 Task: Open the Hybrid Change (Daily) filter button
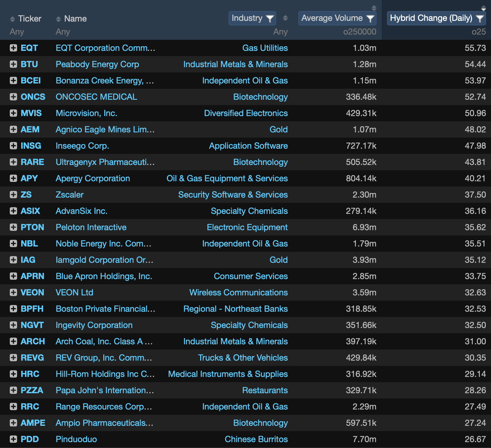point(437,18)
